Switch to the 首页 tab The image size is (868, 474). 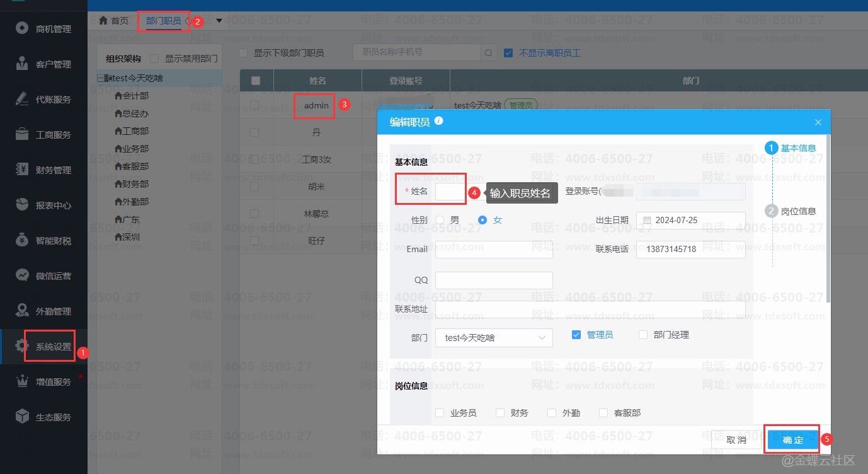[x=114, y=21]
